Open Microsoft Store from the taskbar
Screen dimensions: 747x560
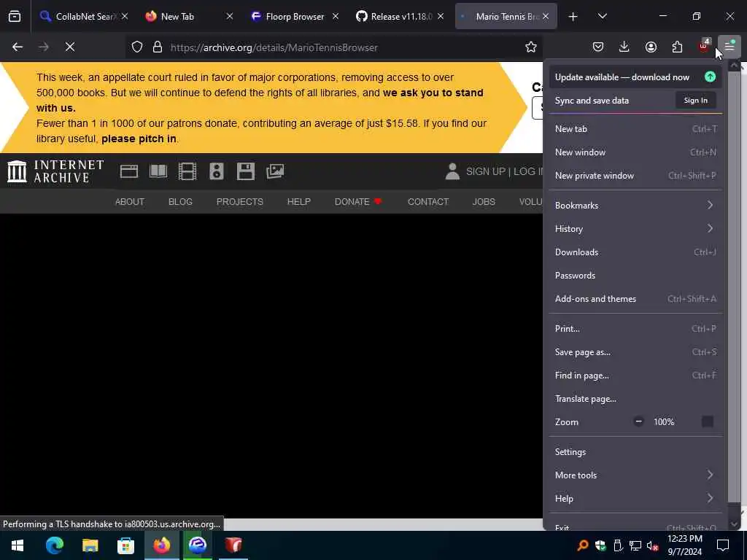(125, 545)
